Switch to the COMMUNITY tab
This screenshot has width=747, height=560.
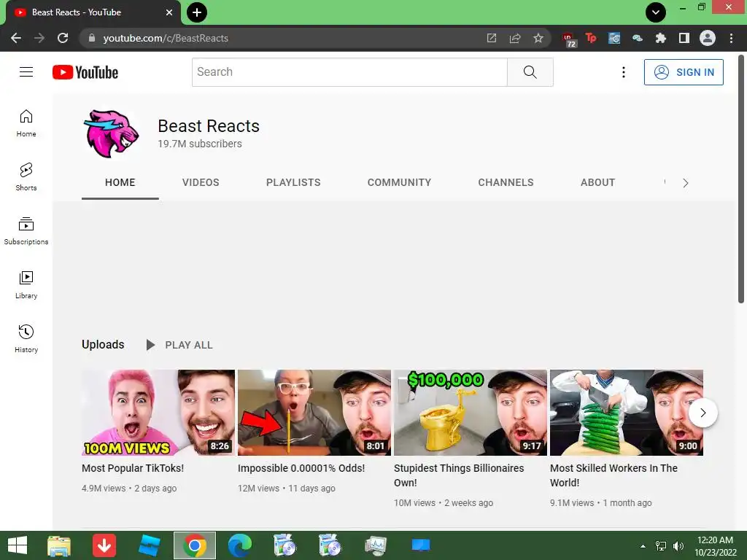pos(399,182)
